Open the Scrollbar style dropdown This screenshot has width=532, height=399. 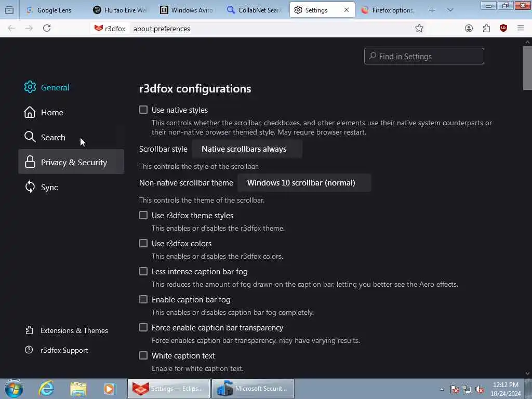tap(247, 149)
